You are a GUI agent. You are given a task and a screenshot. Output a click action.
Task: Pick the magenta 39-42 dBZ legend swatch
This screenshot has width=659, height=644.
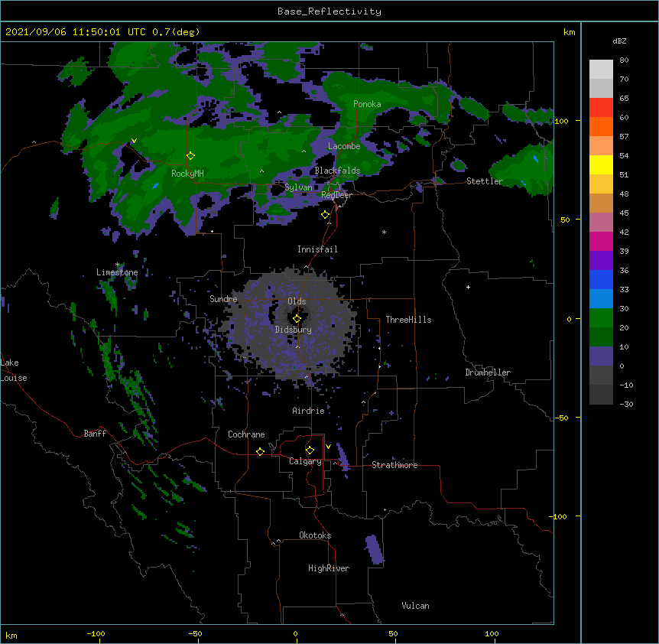(601, 241)
